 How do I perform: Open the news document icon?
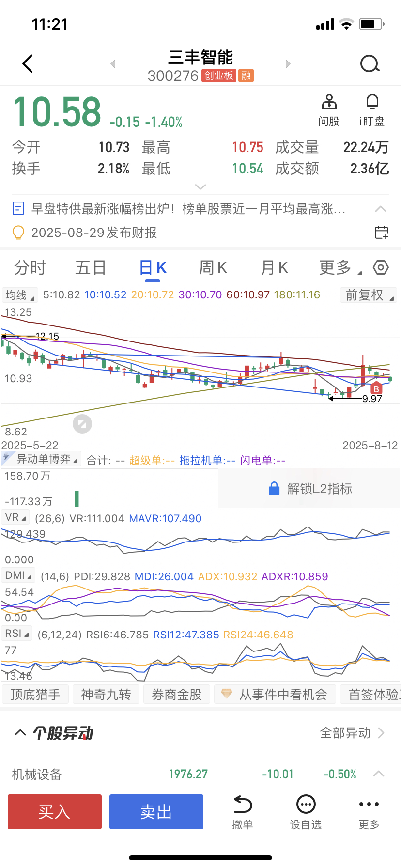(x=18, y=209)
